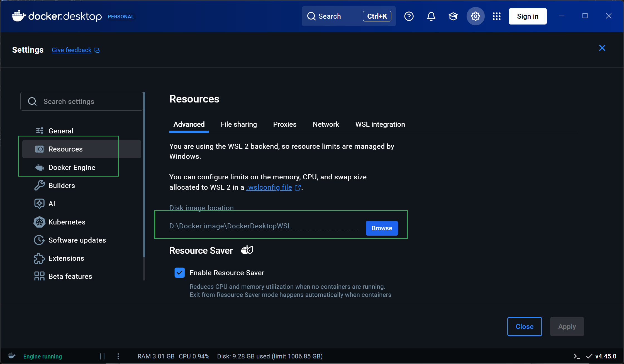Open the terminal icon in status bar

577,356
